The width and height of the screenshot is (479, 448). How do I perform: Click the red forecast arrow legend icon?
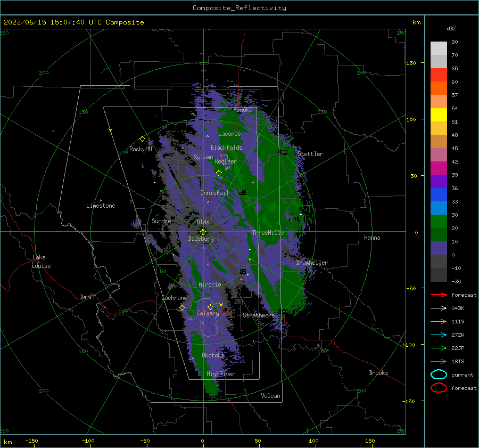[x=439, y=295]
